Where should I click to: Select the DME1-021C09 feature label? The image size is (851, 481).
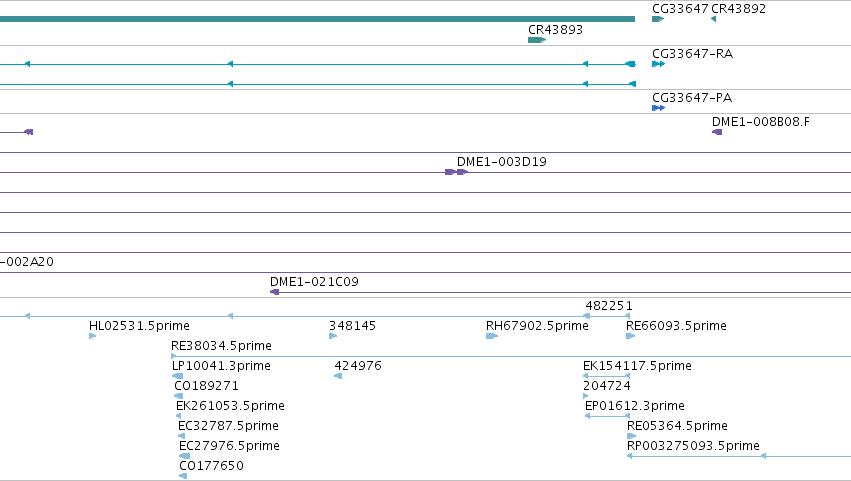pos(314,282)
